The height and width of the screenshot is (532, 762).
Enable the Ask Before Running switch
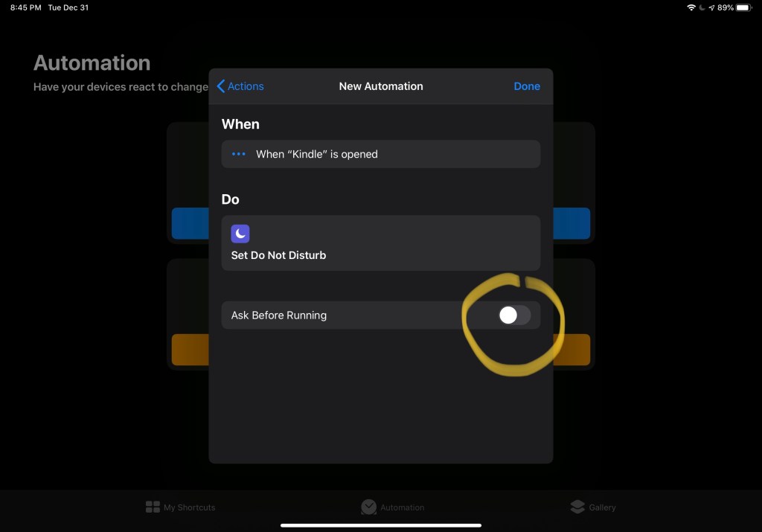tap(514, 315)
